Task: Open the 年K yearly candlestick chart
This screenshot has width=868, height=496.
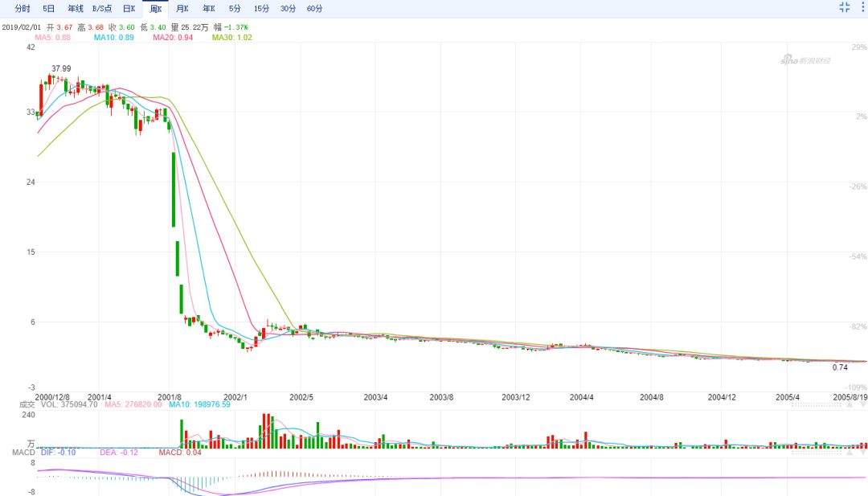Action: pyautogui.click(x=209, y=9)
